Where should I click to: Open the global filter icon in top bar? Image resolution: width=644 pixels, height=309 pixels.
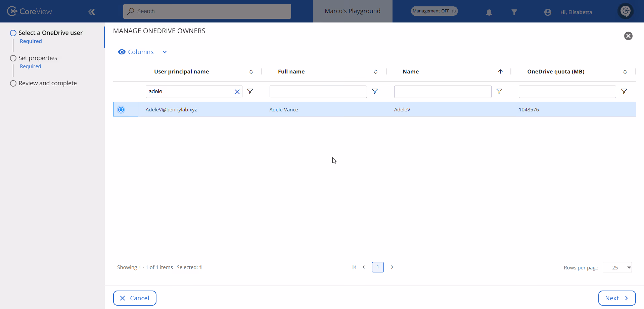click(515, 12)
